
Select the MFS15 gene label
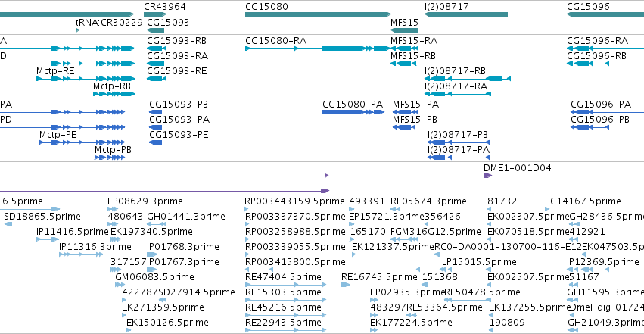(404, 22)
